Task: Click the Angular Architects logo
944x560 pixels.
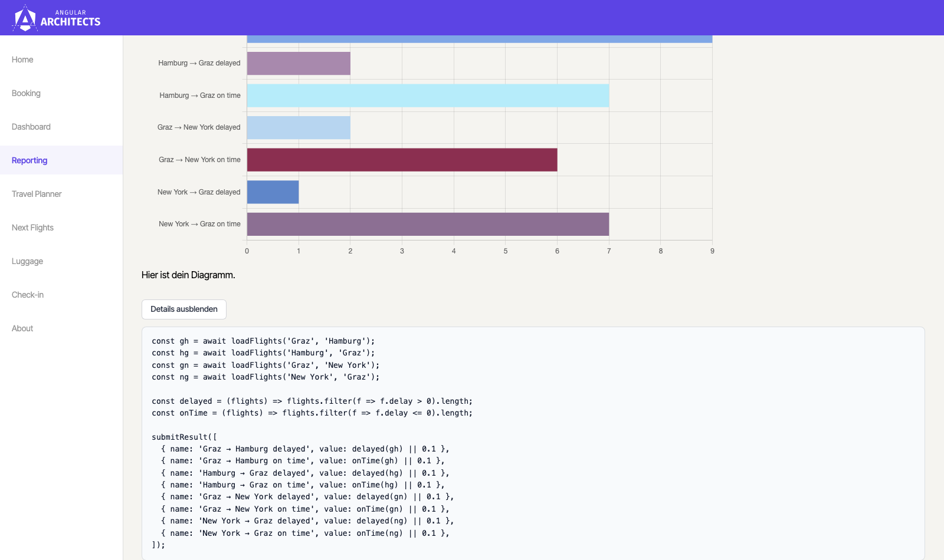Action: 56,18
